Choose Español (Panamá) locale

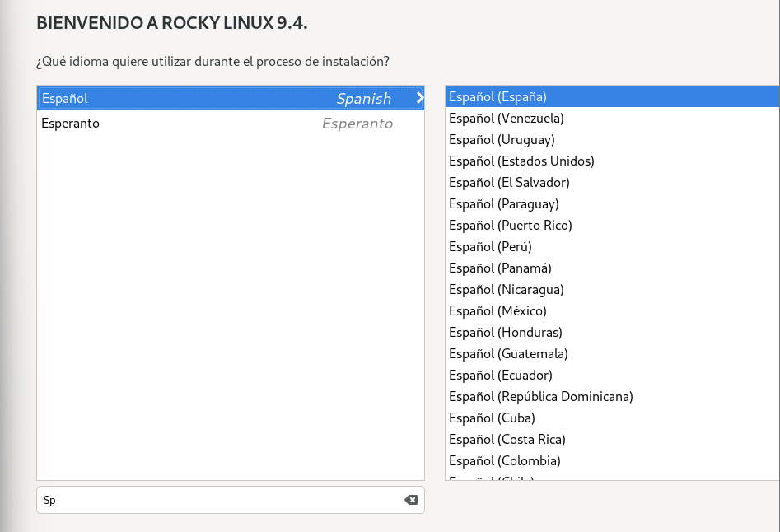point(612,268)
